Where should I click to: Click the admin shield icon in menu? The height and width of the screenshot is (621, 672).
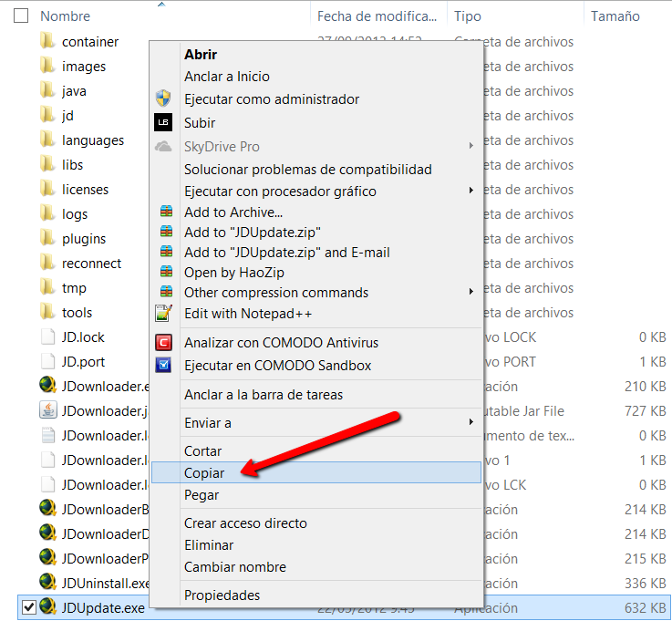pos(163,98)
